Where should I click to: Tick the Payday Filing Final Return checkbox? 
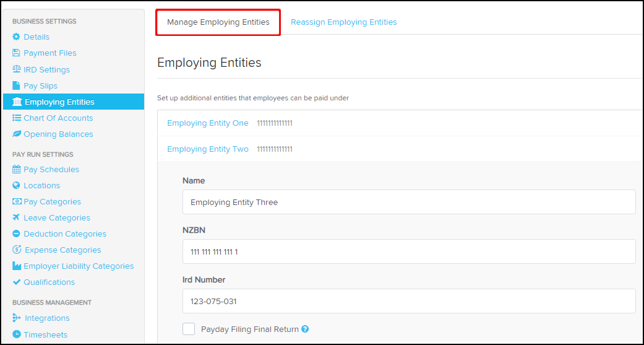(189, 329)
